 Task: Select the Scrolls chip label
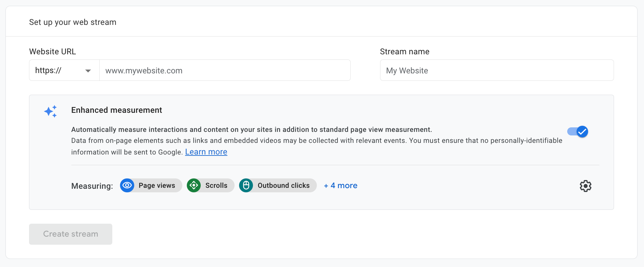(216, 186)
